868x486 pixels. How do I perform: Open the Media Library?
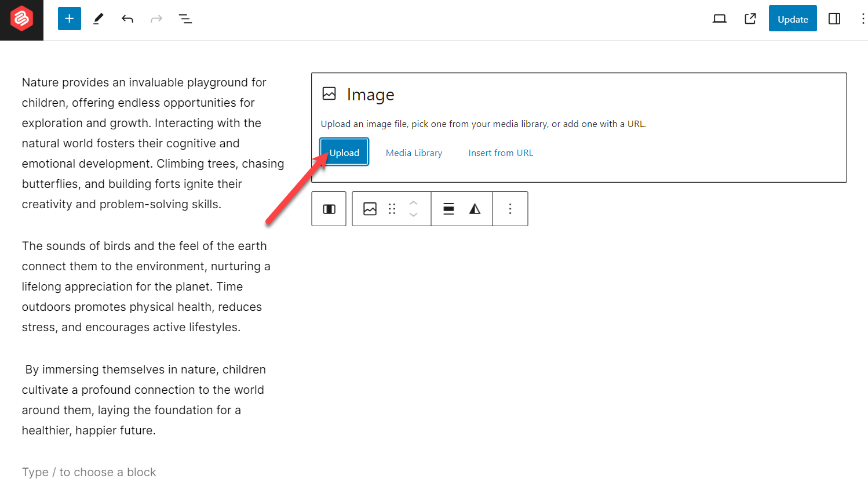point(414,152)
